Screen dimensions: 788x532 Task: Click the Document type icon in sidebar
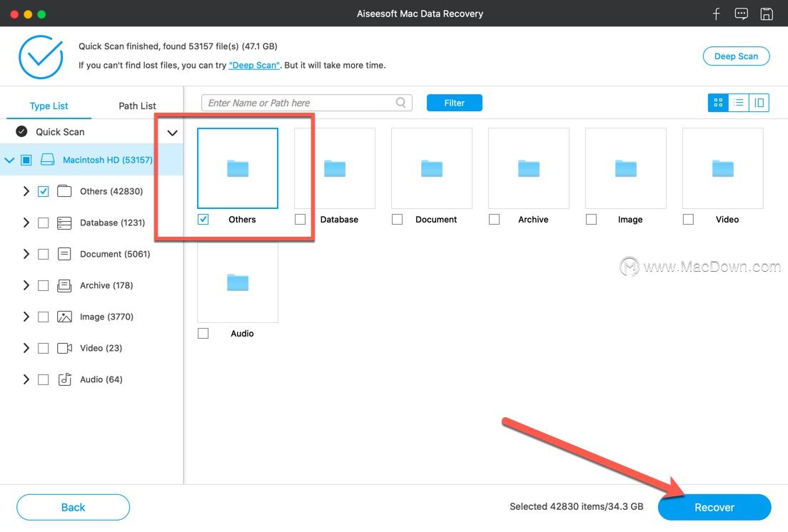64,254
